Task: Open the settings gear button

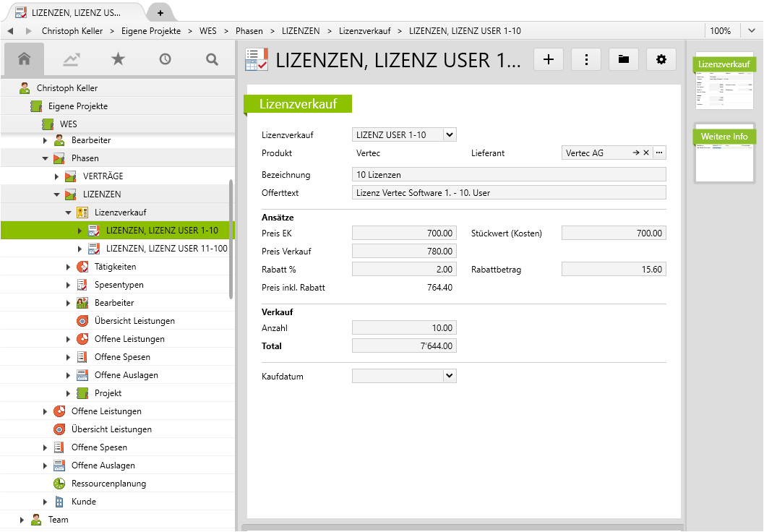Action: point(661,60)
